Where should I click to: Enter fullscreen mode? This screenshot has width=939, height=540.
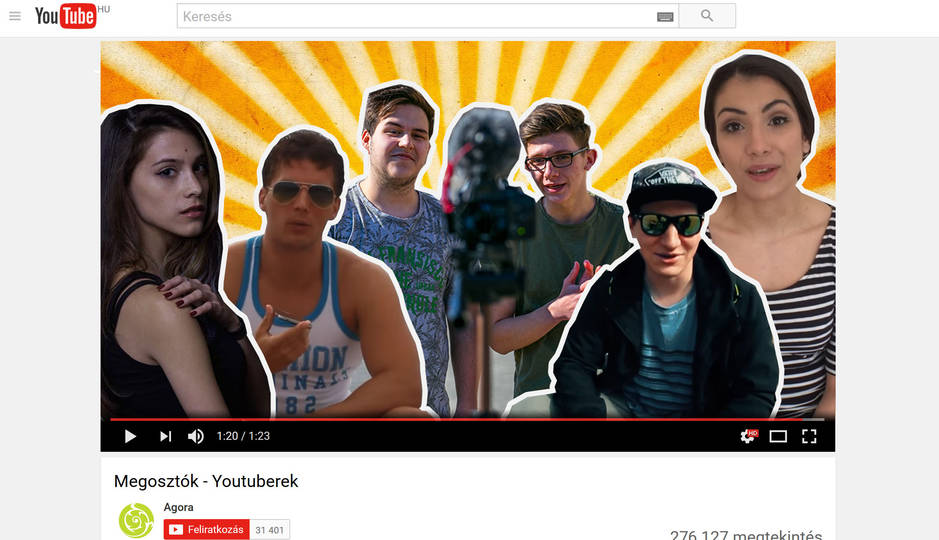809,436
